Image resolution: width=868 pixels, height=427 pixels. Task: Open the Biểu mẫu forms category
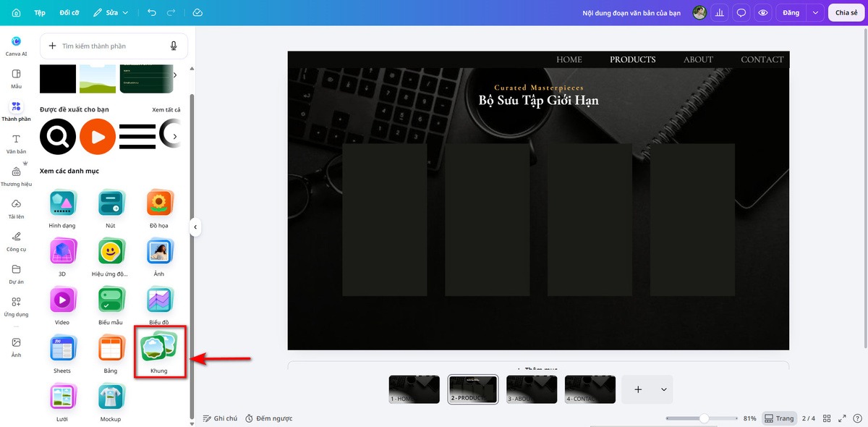coord(111,305)
